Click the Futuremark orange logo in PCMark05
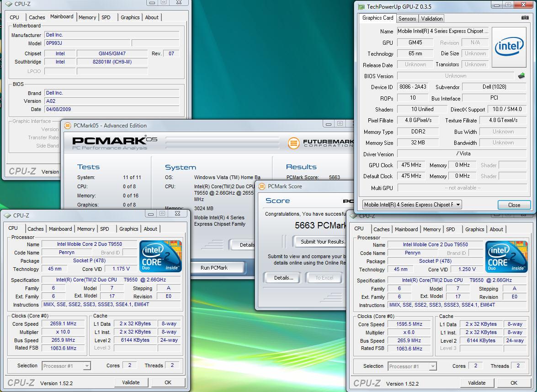Image resolution: width=537 pixels, height=392 pixels. pyautogui.click(x=293, y=143)
